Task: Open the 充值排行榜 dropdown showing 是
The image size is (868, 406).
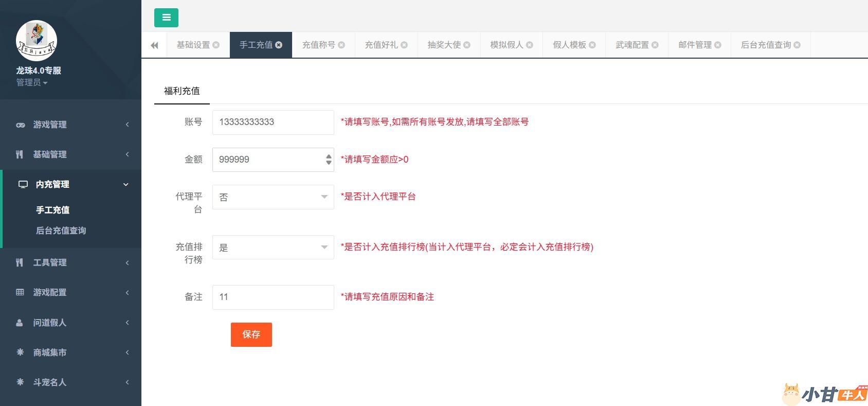Action: (x=273, y=248)
